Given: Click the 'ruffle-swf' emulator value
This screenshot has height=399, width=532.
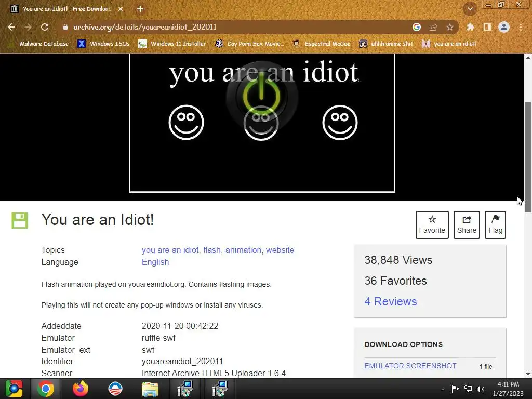Looking at the screenshot, I should coord(158,338).
